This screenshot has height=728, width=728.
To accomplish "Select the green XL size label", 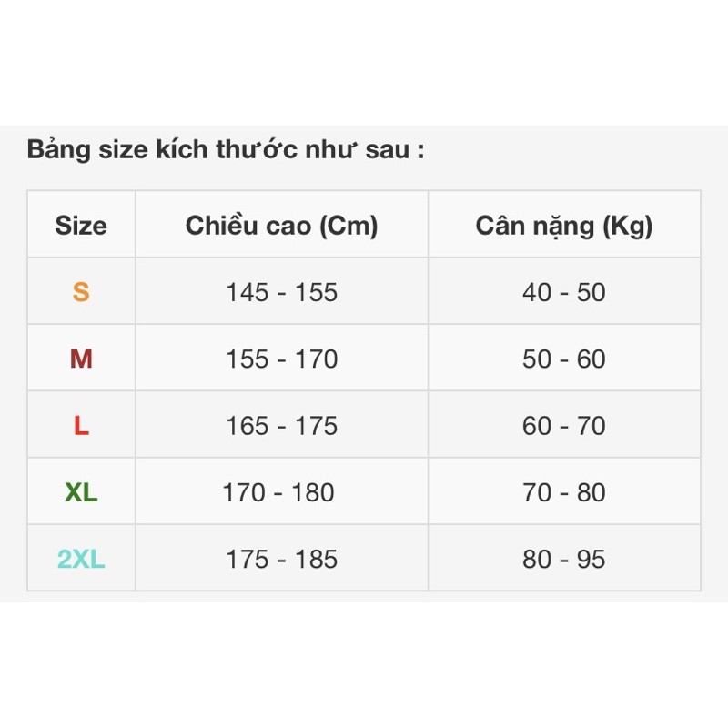I will tap(81, 492).
